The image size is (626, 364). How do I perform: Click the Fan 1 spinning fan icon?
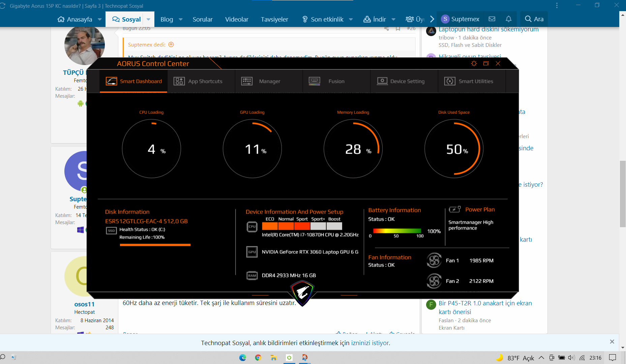tap(434, 260)
